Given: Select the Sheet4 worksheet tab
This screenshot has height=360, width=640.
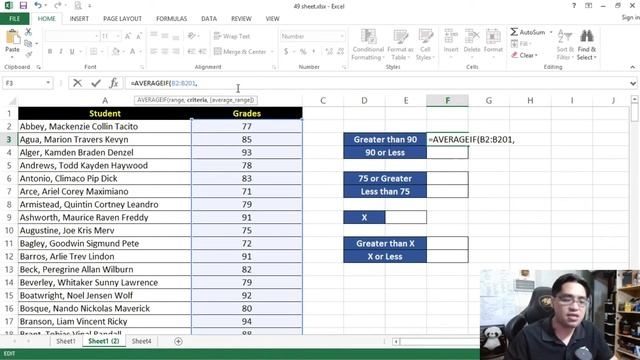Looking at the screenshot, I should (141, 341).
